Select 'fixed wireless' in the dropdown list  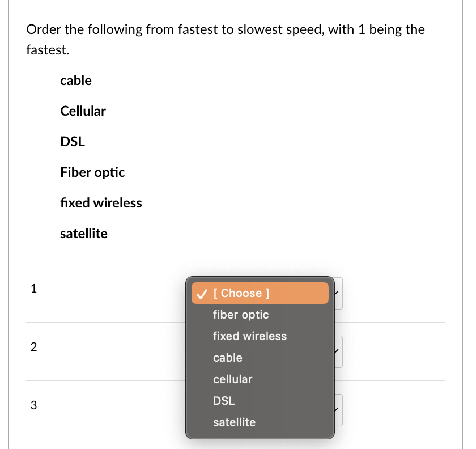250,336
